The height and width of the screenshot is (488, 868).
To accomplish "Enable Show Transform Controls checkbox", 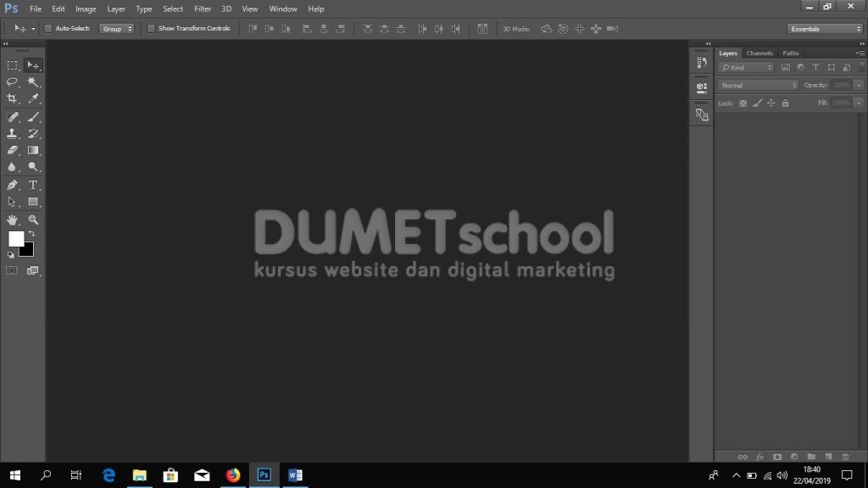I will click(151, 28).
